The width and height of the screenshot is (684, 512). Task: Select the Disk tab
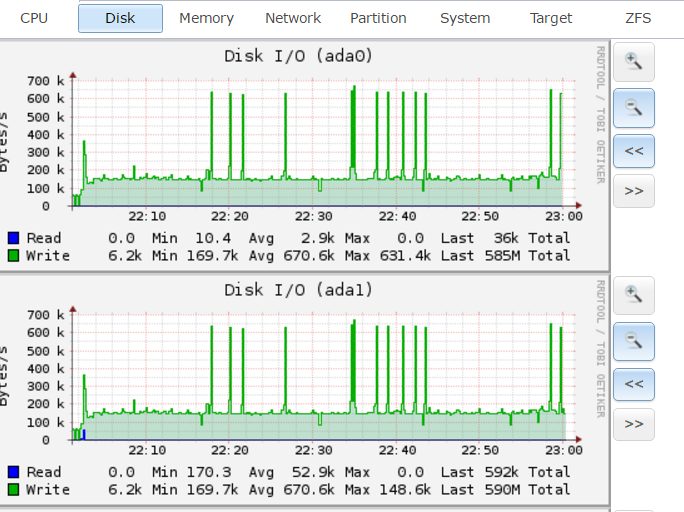(x=120, y=18)
